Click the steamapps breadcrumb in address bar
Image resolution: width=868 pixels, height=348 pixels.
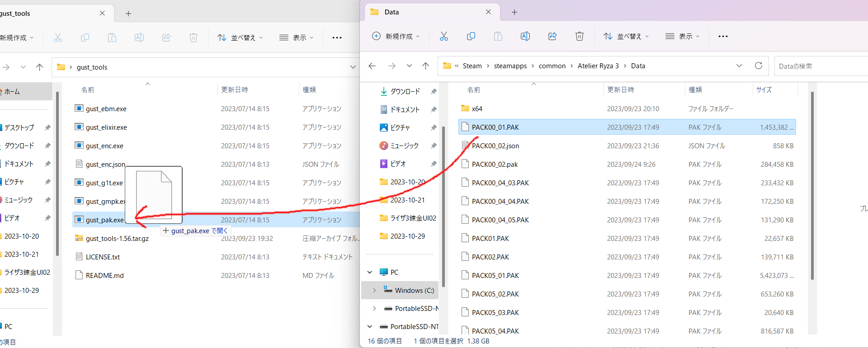(510, 66)
